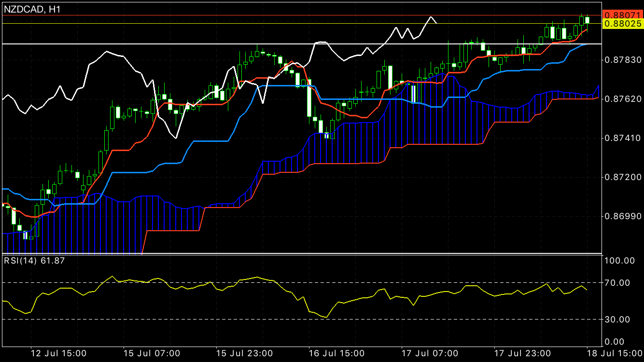Click the 0.87620 price axis value
Screen dimensions: 644x362
coord(623,98)
